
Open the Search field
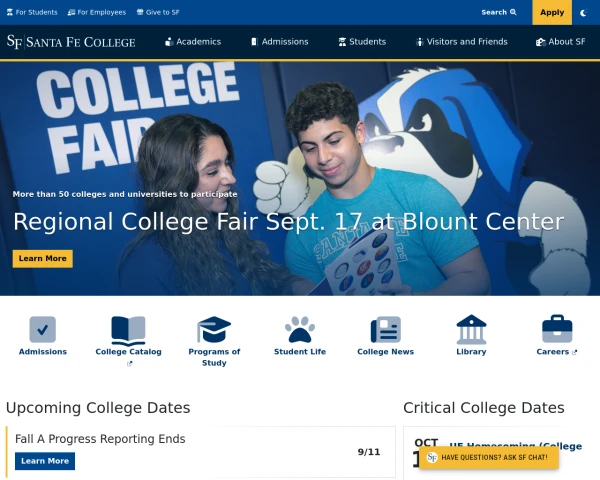point(499,13)
